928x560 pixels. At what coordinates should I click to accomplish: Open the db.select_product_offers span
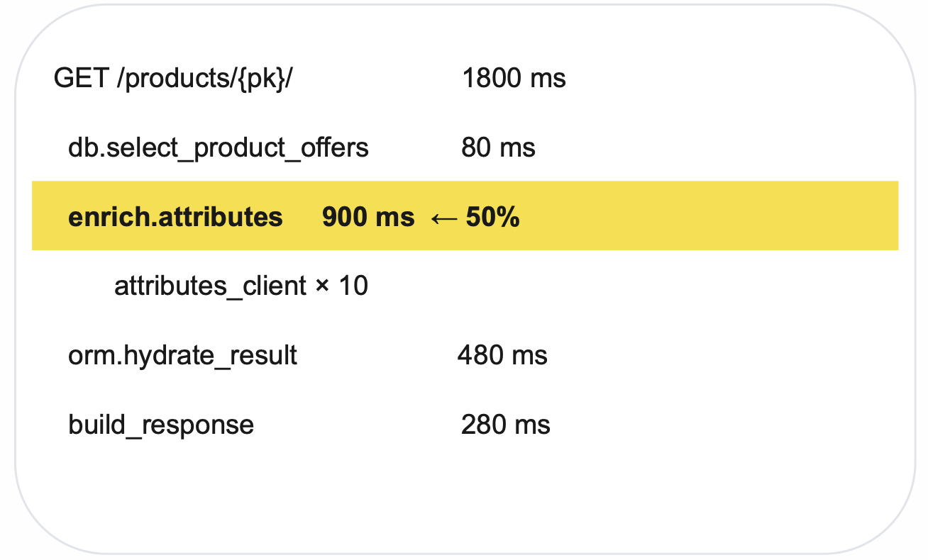[219, 148]
